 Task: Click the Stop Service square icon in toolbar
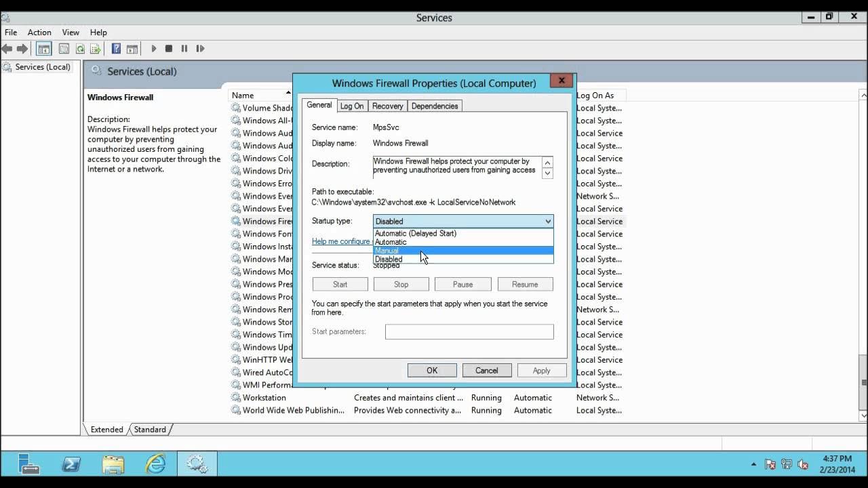(169, 49)
